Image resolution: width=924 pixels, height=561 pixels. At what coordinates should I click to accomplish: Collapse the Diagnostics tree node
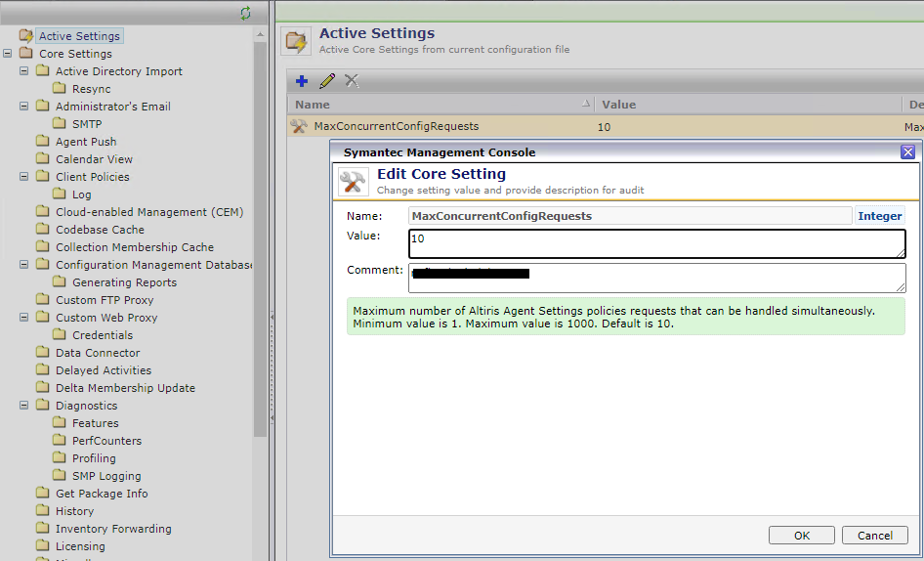click(24, 406)
